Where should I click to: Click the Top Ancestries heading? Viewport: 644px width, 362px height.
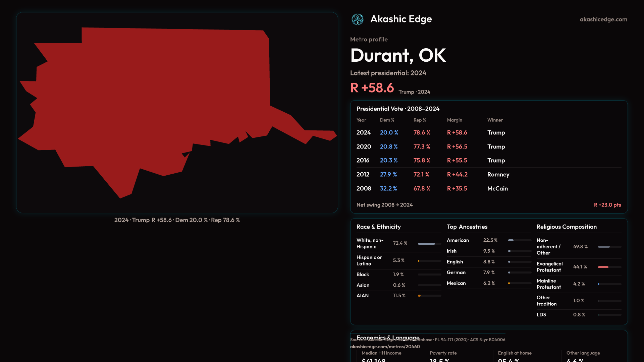pyautogui.click(x=467, y=227)
